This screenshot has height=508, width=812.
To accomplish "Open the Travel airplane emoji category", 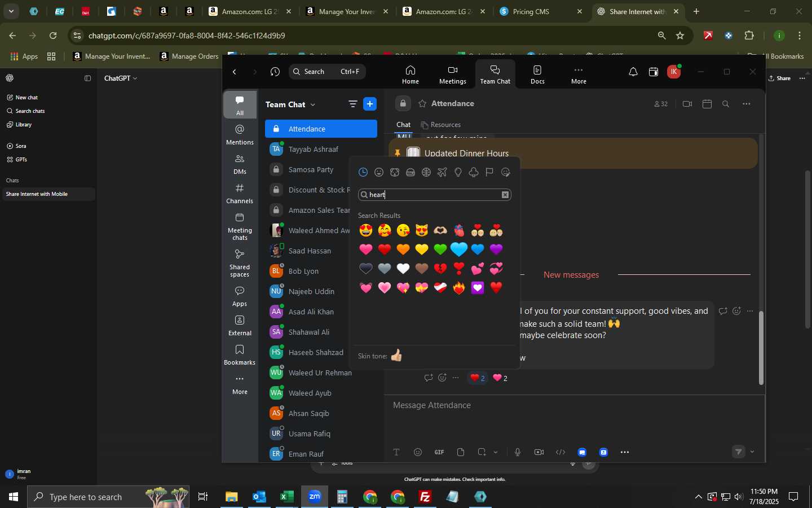I will click(x=442, y=172).
